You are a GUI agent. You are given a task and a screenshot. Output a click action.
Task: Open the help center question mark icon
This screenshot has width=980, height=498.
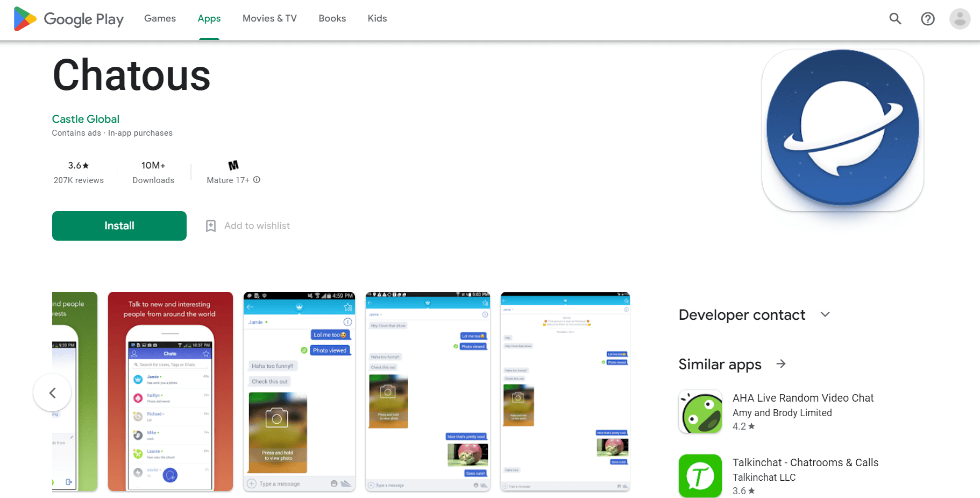[x=927, y=19]
